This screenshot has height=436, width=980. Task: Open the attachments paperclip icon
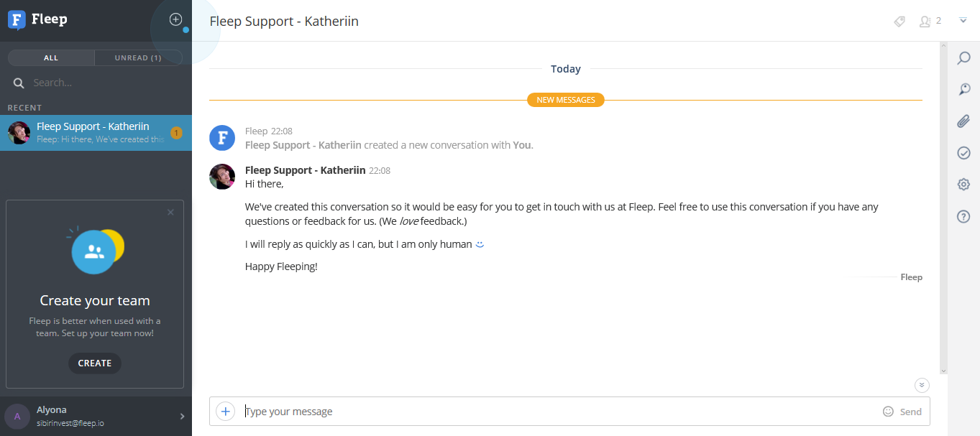coord(963,121)
